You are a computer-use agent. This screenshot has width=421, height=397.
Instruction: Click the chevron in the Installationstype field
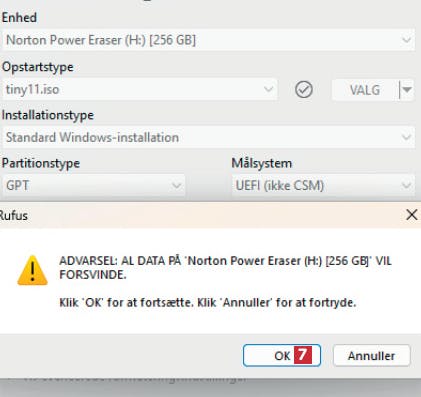tap(406, 137)
